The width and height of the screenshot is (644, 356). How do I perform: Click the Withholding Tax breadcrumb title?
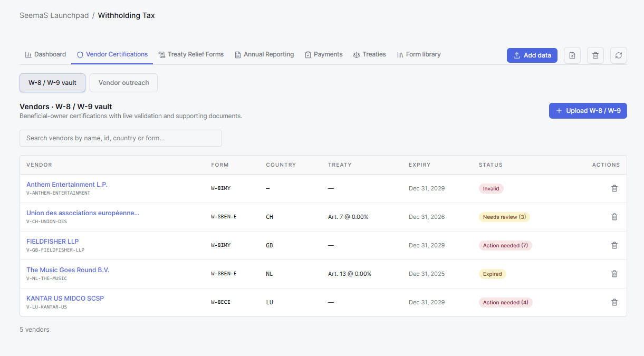point(127,15)
